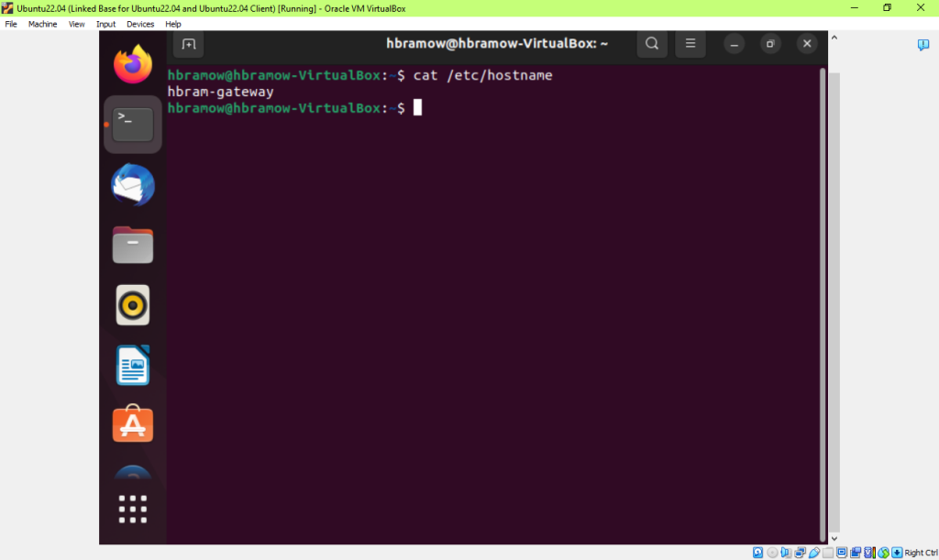Click the terminal cursor at the last prompt
The height and width of the screenshot is (560, 939).
pos(417,108)
